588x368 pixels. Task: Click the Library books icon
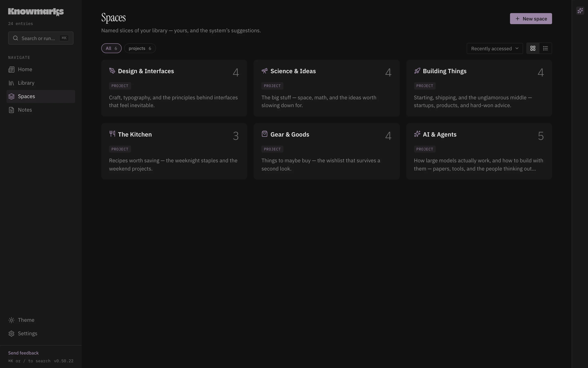[x=11, y=83]
